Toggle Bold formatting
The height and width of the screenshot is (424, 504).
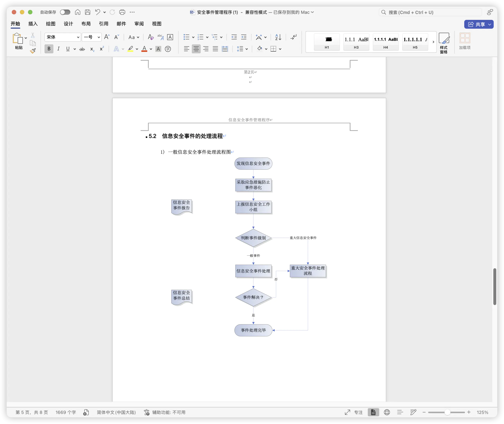click(x=49, y=49)
